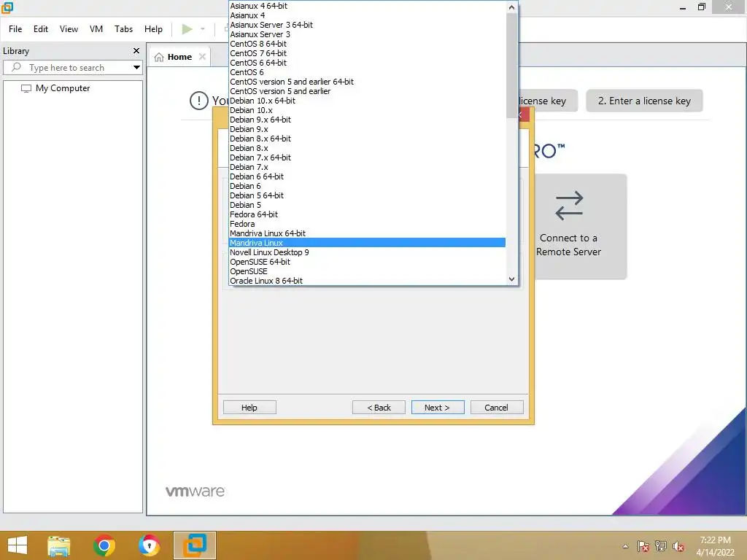Click the list scrollbar down arrow
The image size is (747, 560).
[511, 279]
